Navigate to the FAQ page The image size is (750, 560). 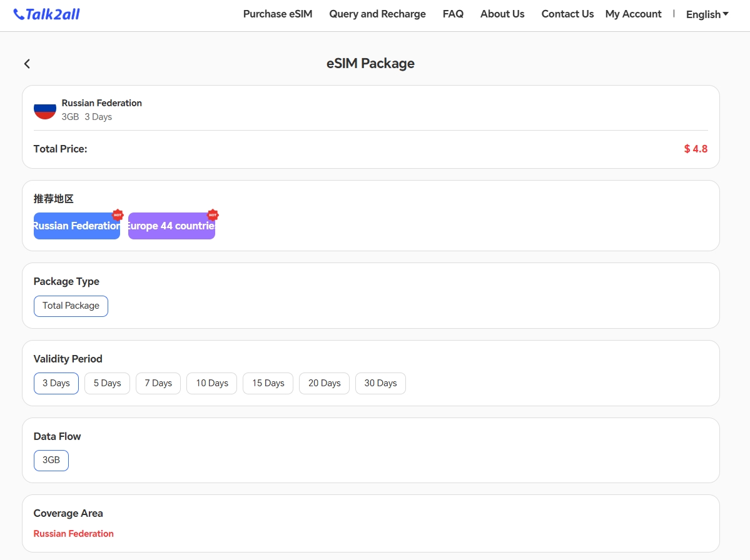click(453, 14)
